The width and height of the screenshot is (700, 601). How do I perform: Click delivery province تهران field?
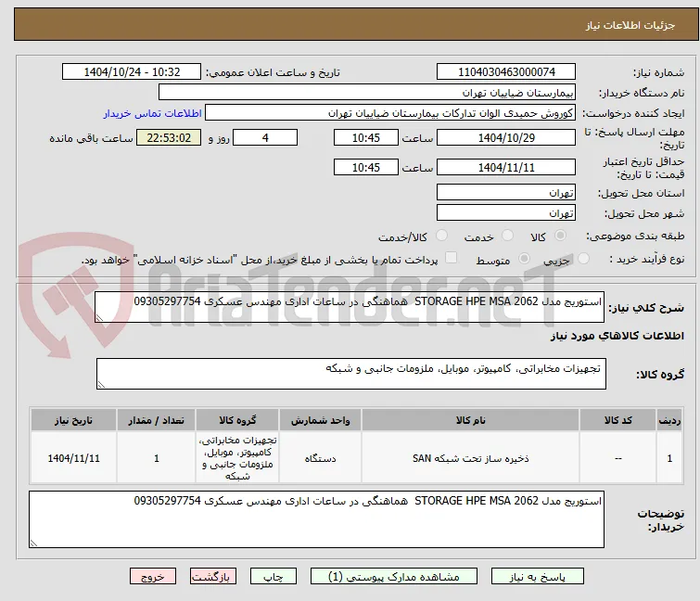506,192
